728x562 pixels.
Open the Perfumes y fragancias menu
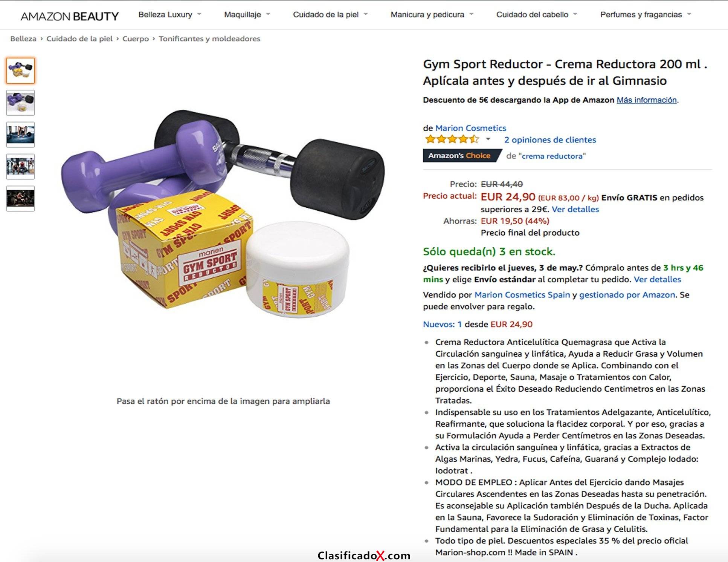[646, 14]
